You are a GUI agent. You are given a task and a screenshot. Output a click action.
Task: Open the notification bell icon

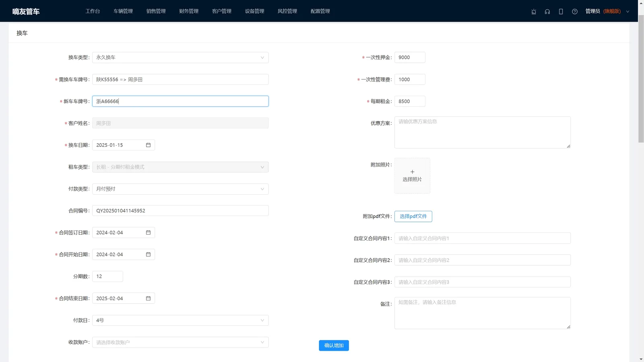[534, 12]
